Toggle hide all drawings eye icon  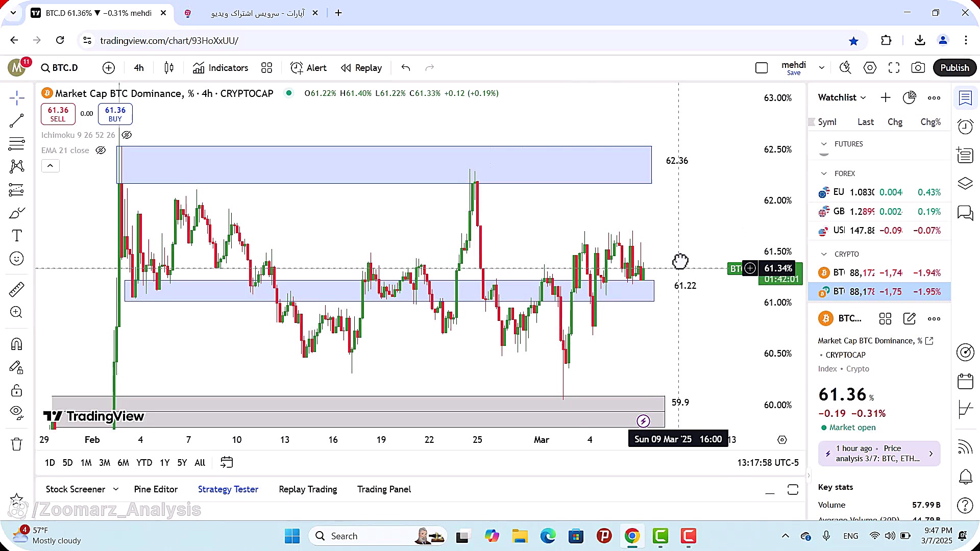tap(17, 412)
